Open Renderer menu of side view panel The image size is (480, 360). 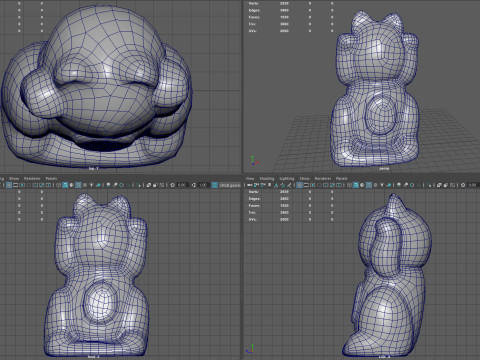coord(323,179)
